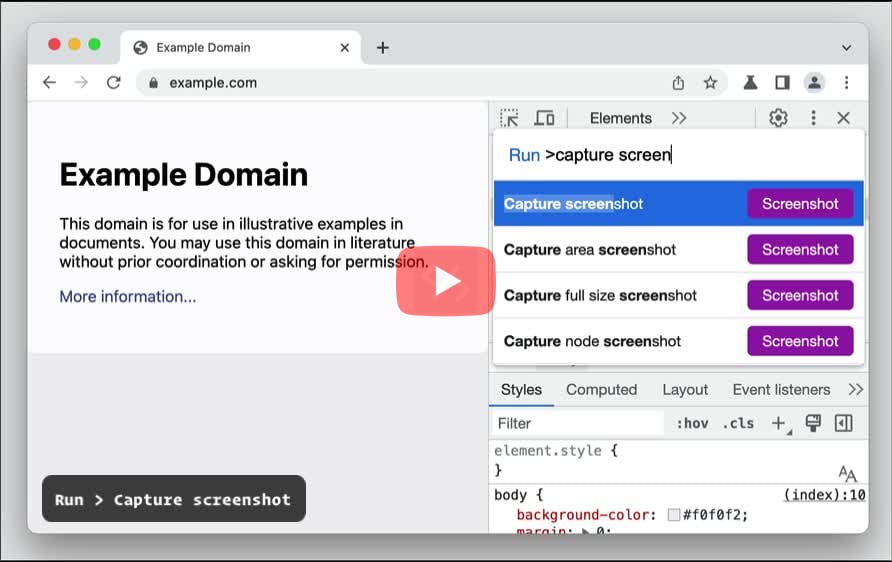This screenshot has width=892, height=562.
Task: Click the lock icon in address bar
Action: click(x=153, y=83)
